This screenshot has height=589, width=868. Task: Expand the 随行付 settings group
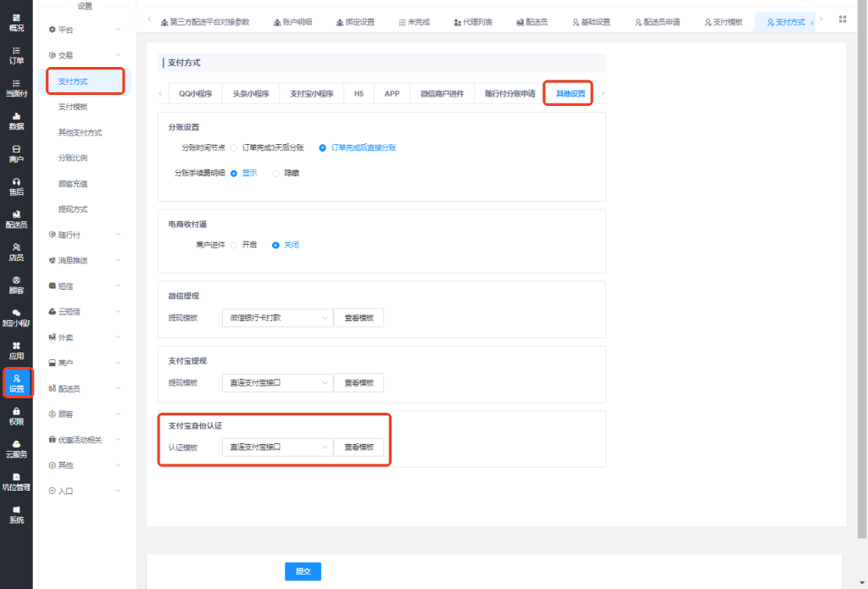(x=85, y=235)
